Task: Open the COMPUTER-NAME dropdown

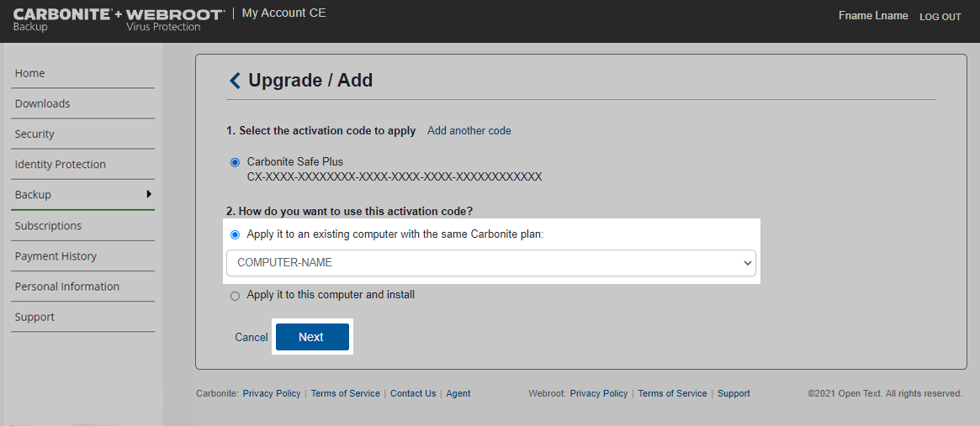Action: [490, 263]
